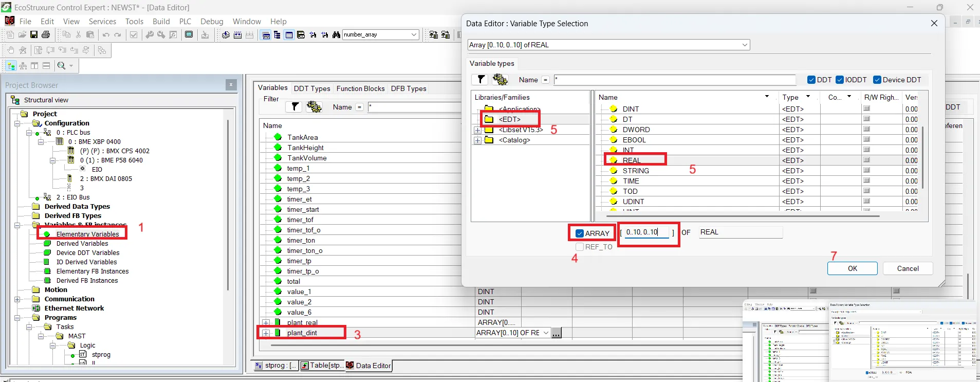Screen dimensions: 980x382
Task: Undo the last action with toolbar arrow
Action: (106, 34)
